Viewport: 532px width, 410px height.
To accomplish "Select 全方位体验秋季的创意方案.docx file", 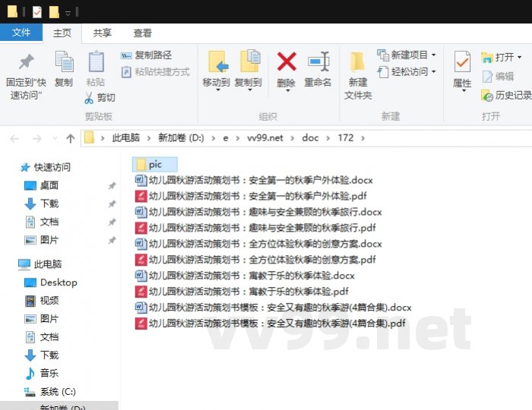I will click(258, 244).
